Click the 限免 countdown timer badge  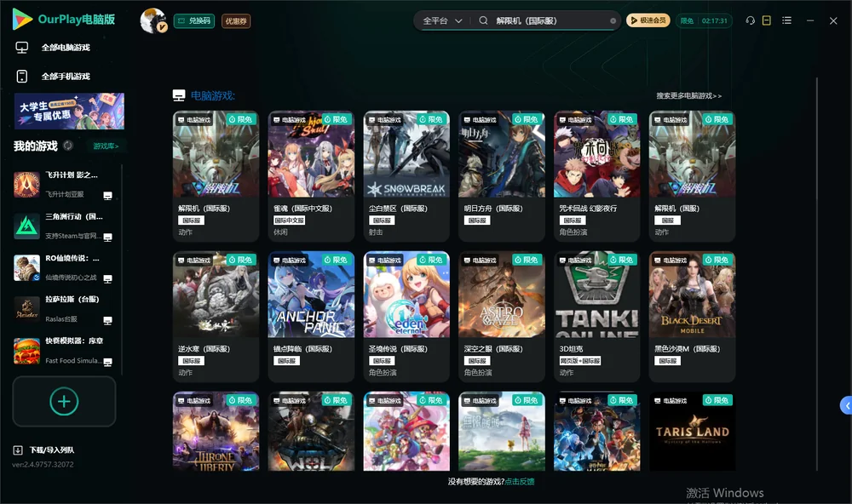pyautogui.click(x=704, y=20)
